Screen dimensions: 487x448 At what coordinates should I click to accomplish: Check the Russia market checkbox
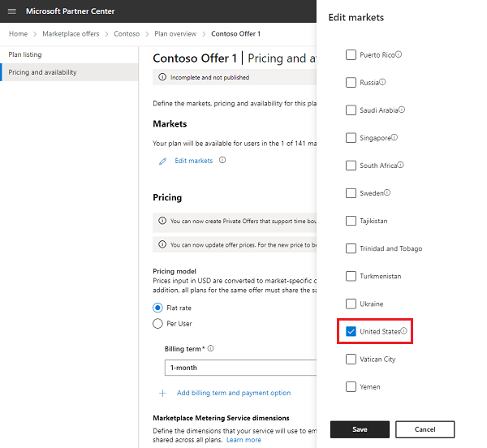(x=351, y=83)
